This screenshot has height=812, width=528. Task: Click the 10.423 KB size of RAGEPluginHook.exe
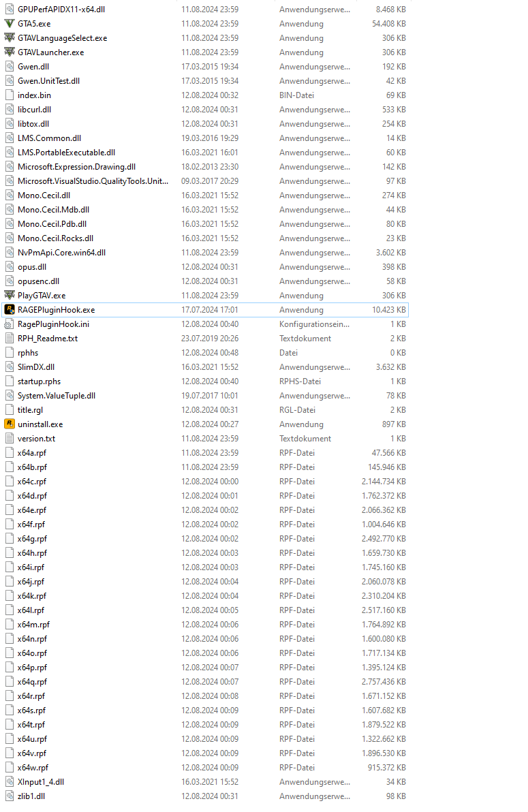pos(388,310)
